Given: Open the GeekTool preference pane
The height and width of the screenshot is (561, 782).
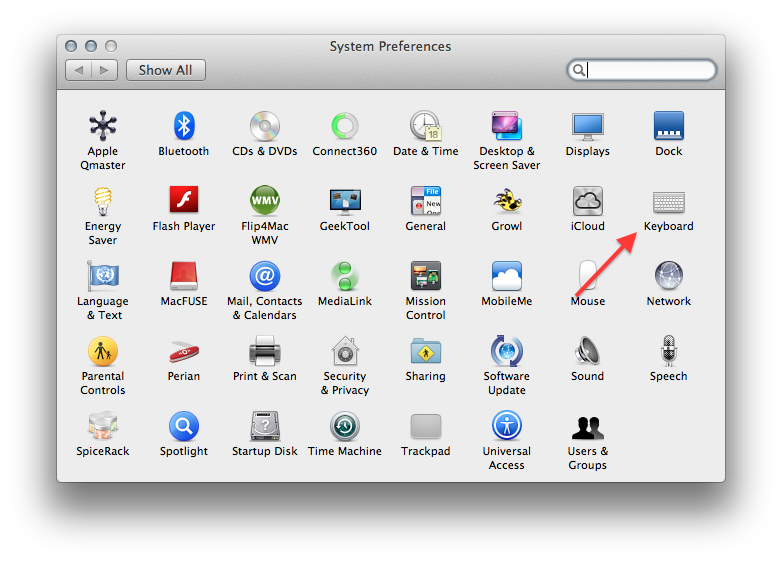Looking at the screenshot, I should [345, 201].
